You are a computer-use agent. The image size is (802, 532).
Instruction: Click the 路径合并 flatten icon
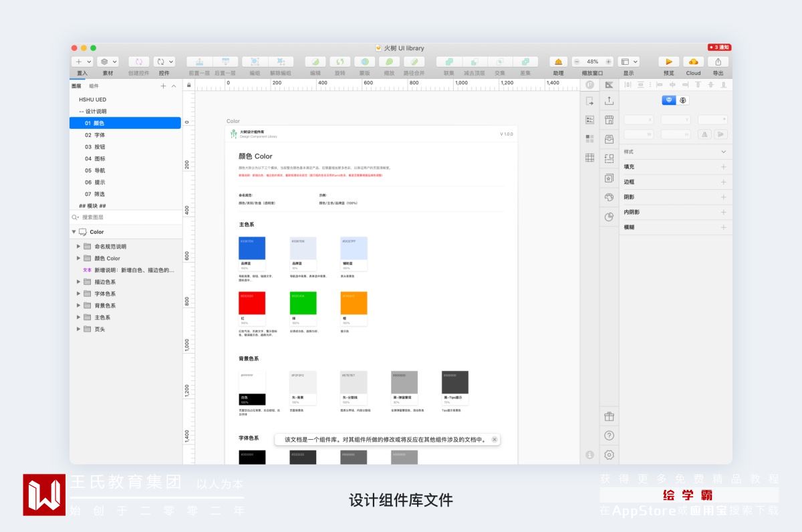(414, 61)
